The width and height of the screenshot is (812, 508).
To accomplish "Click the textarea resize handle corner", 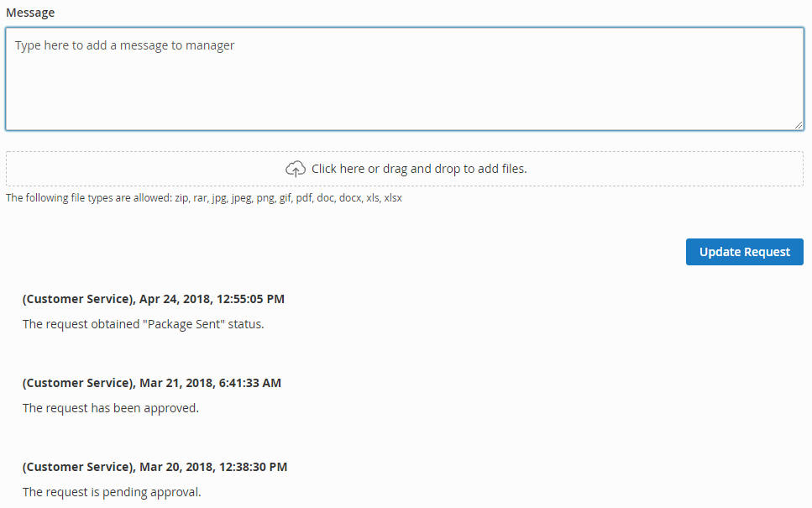I will [799, 125].
